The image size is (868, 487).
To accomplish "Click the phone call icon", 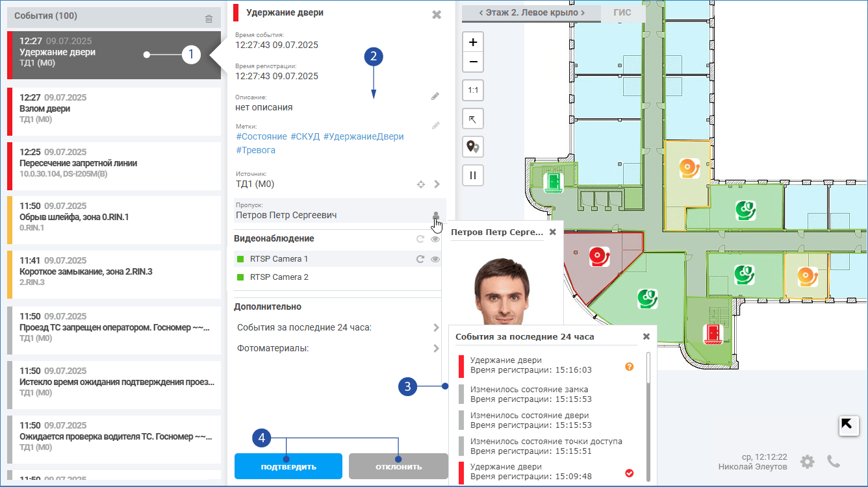I will tap(834, 461).
